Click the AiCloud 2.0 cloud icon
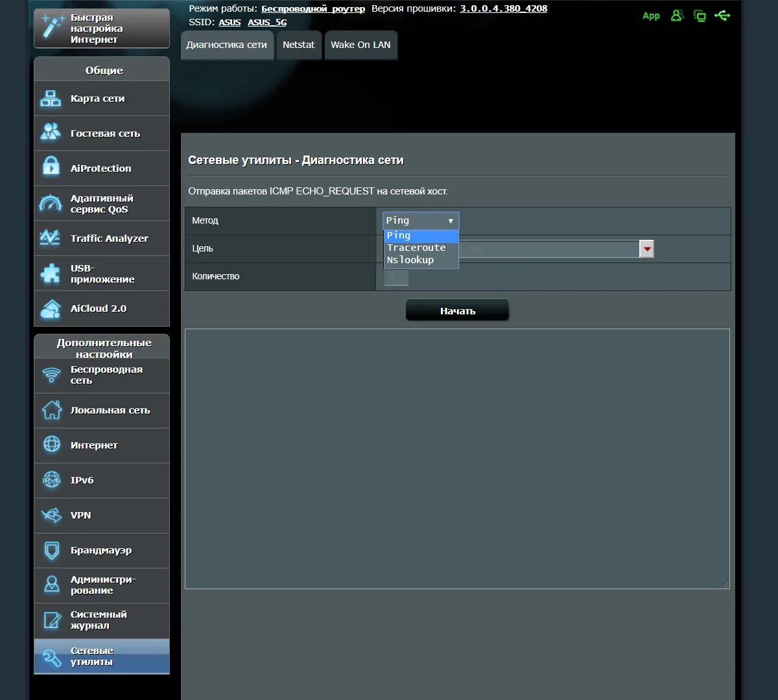Viewport: 778px width, 700px height. tap(51, 309)
